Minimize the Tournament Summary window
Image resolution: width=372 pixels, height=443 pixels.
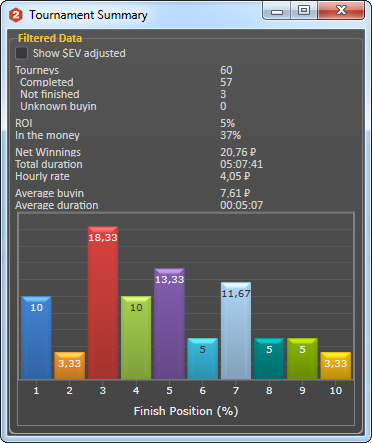pos(277,11)
